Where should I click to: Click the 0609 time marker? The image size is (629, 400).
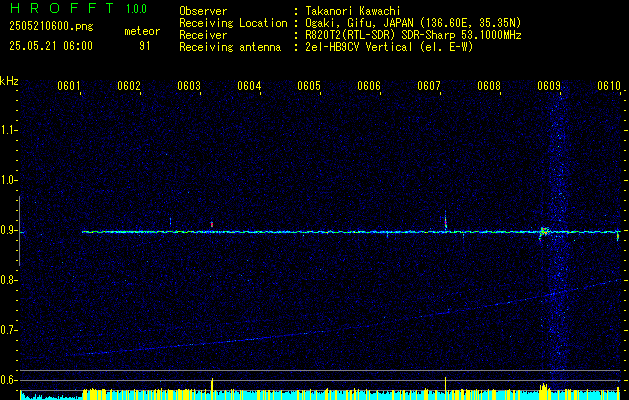point(549,85)
